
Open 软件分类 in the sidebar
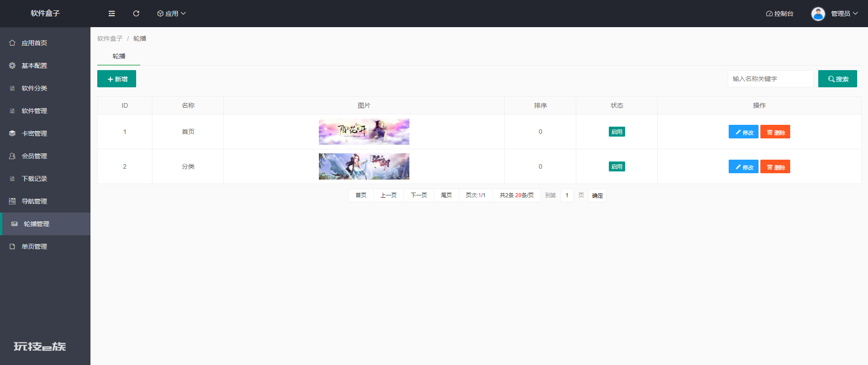pos(45,88)
